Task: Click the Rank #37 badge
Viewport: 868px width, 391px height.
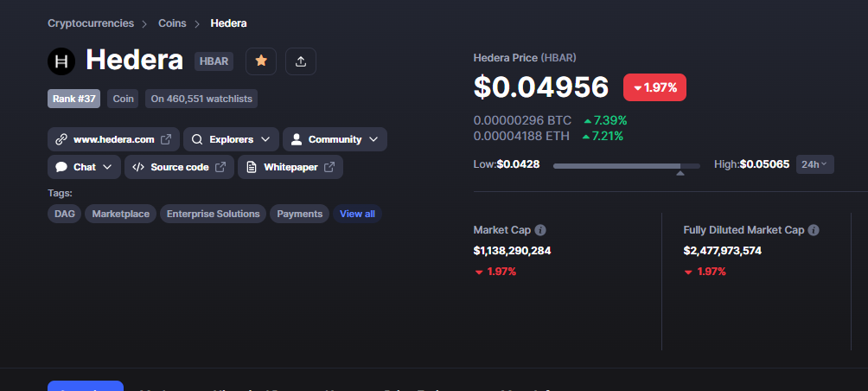Action: 74,99
